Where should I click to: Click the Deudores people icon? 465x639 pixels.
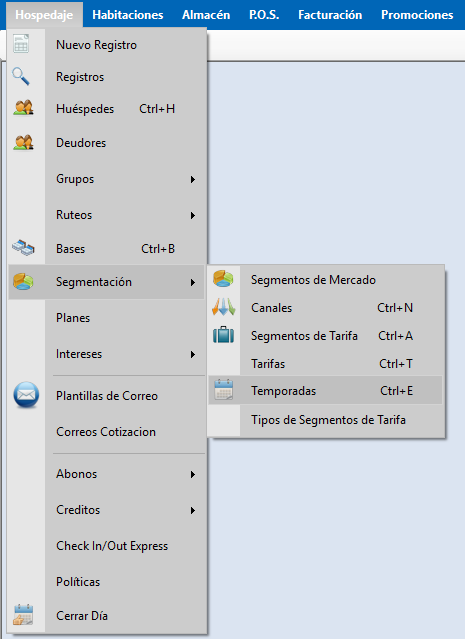tap(23, 142)
